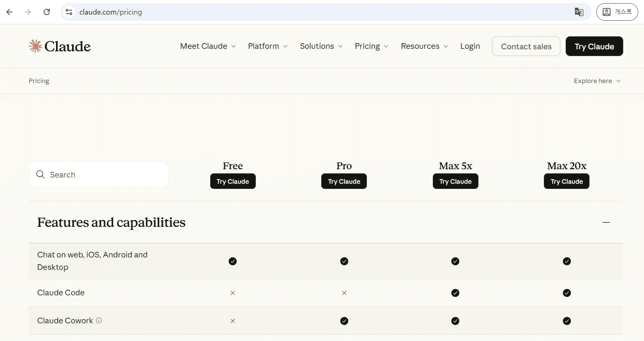Open the Solutions navigation menu

click(321, 46)
